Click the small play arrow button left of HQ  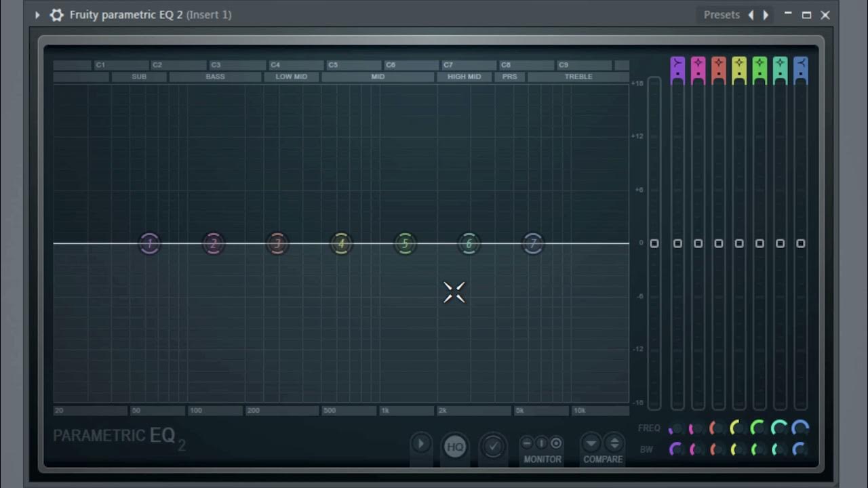[x=420, y=444]
